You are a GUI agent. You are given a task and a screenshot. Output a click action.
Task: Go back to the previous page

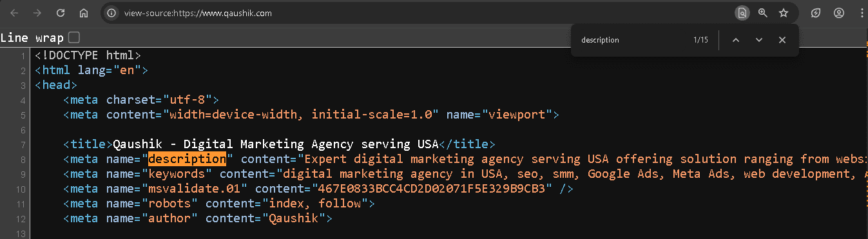(x=15, y=13)
